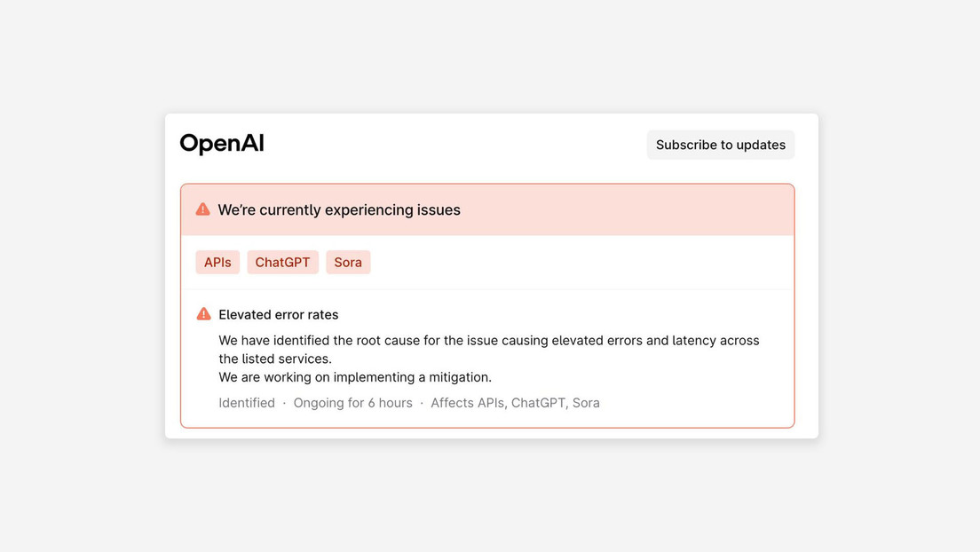Expand the issues banner for more details
The image size is (980, 552).
pyautogui.click(x=487, y=209)
